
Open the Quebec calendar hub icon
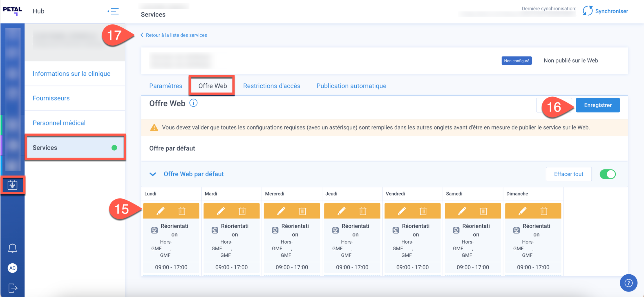tap(13, 185)
